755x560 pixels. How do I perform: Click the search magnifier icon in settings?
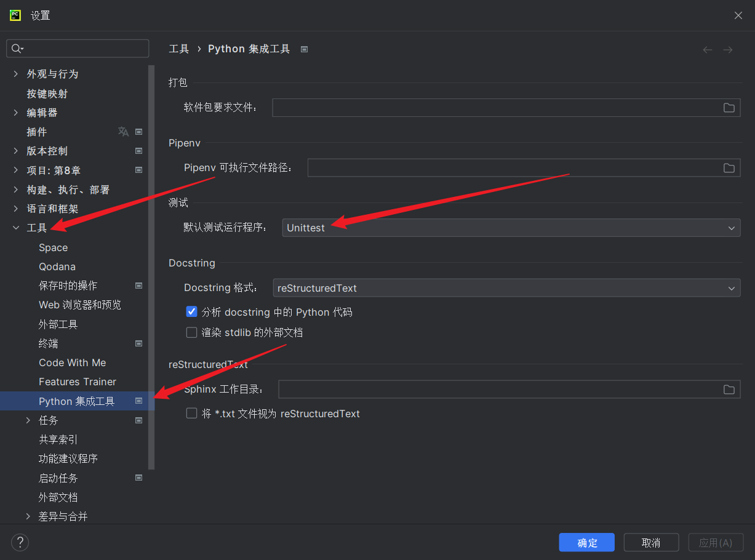click(17, 49)
